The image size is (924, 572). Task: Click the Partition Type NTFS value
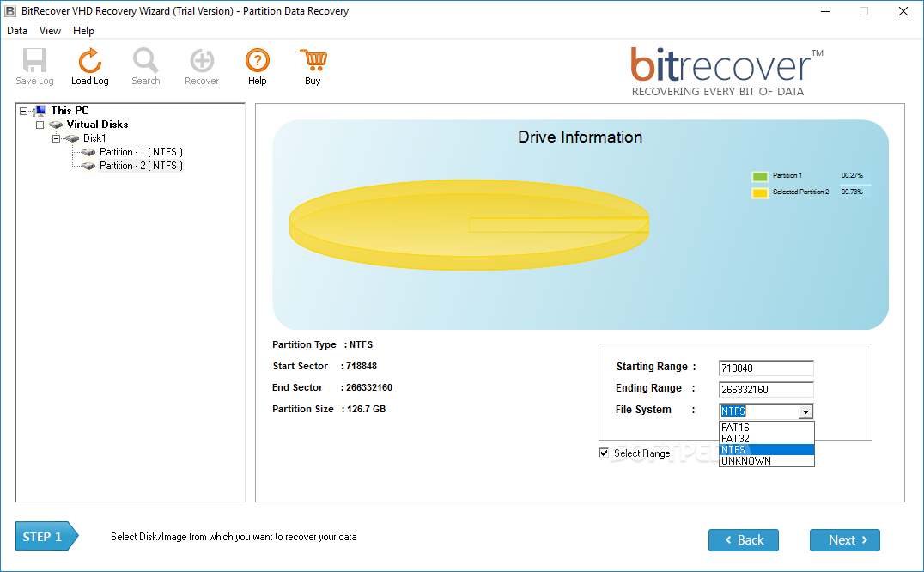(x=362, y=344)
